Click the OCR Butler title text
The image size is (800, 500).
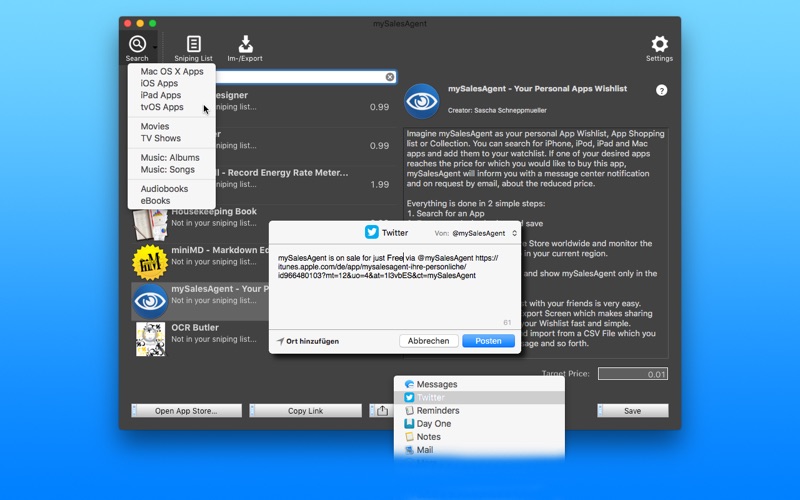point(195,328)
